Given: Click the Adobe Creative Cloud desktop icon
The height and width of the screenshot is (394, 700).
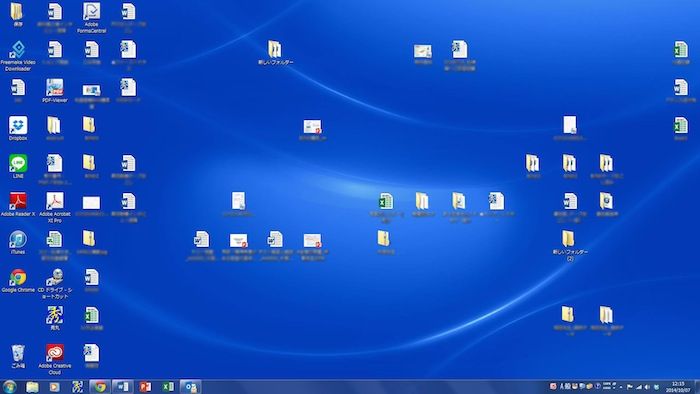Looking at the screenshot, I should click(55, 359).
